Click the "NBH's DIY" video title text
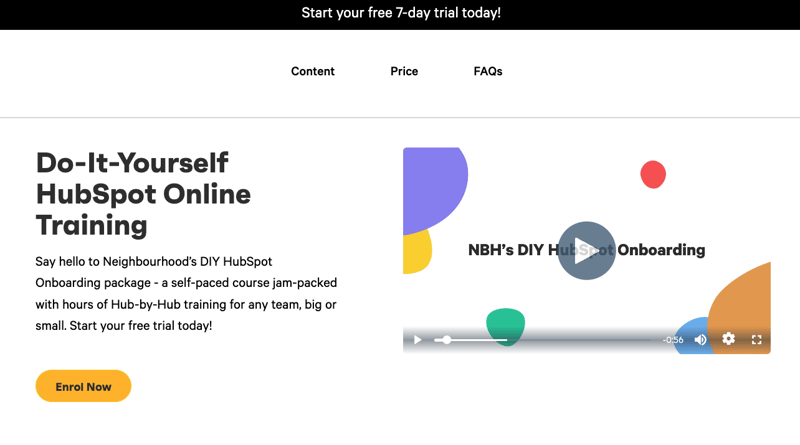Image resolution: width=800 pixels, height=445 pixels. pos(506,250)
